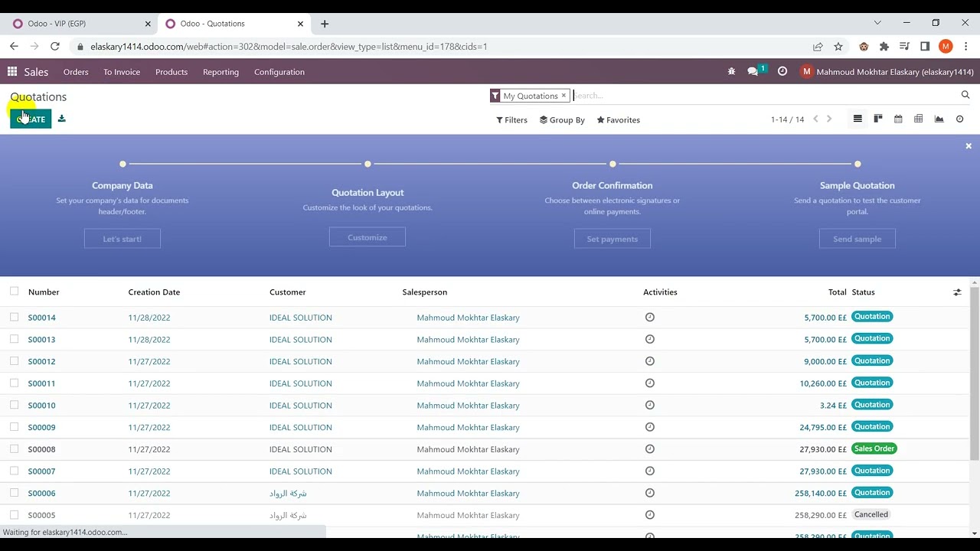This screenshot has width=980, height=551.
Task: Switch to the Odoo - VIP (EGP) tab
Action: coord(80,24)
